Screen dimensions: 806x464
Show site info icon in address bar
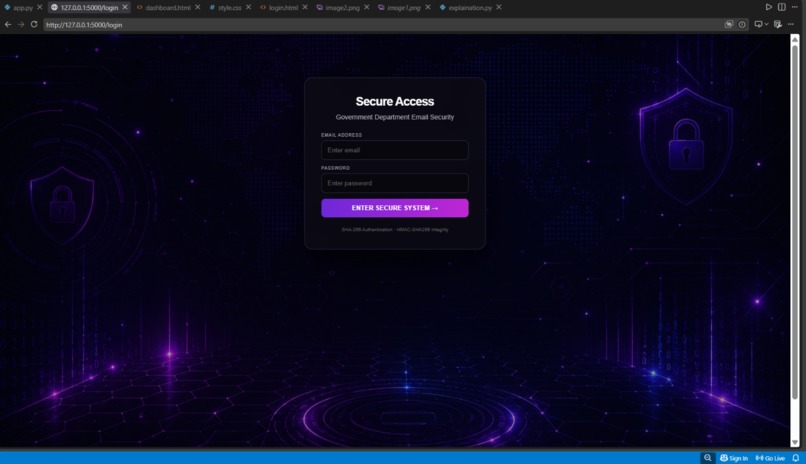click(x=742, y=24)
